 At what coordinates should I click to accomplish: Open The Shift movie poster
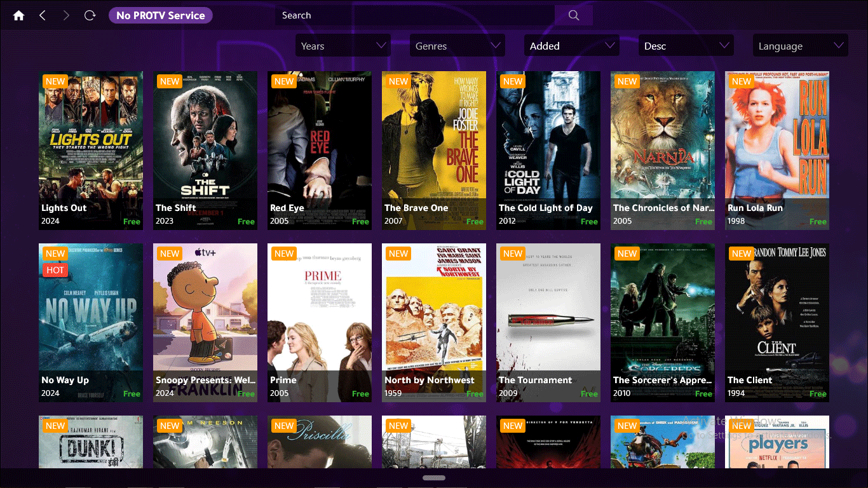coord(205,149)
